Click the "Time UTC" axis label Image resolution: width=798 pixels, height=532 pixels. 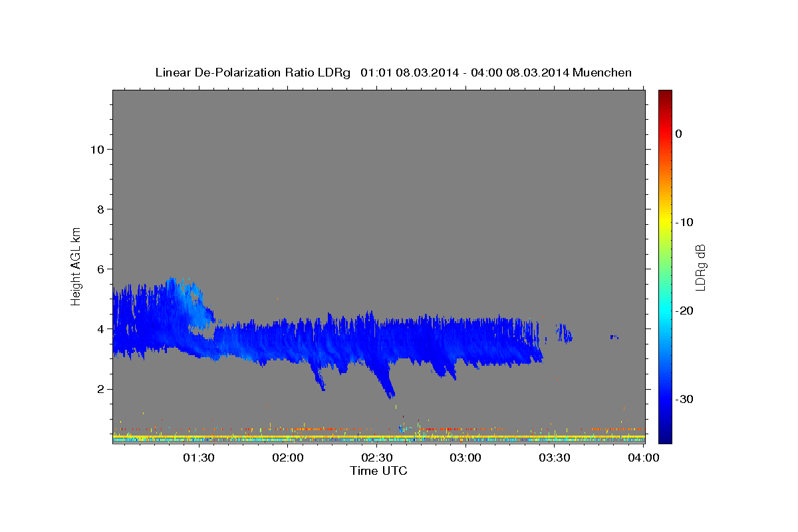pos(378,471)
